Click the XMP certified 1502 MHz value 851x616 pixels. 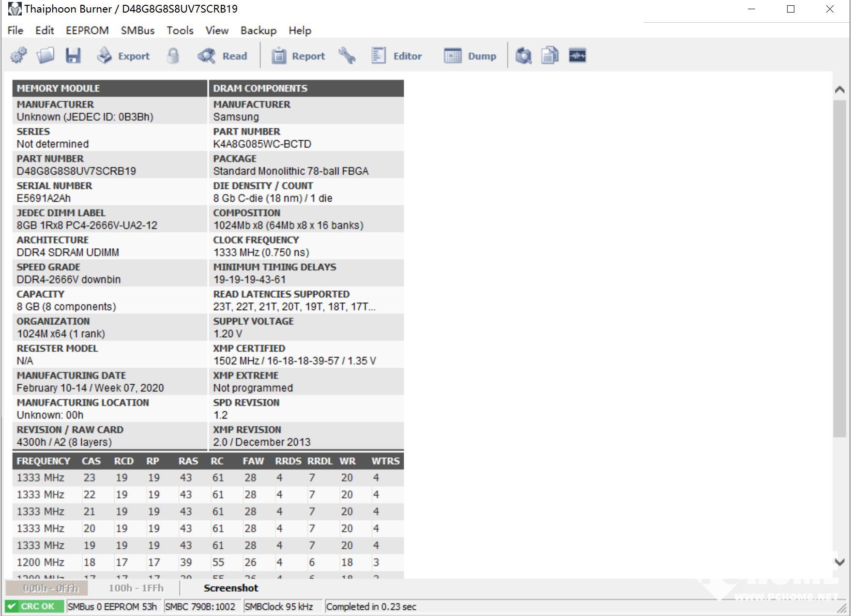[294, 361]
